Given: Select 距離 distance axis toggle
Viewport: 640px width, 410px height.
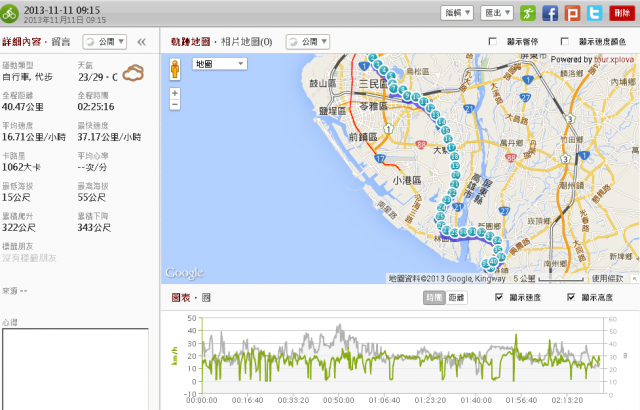Looking at the screenshot, I should point(456,298).
